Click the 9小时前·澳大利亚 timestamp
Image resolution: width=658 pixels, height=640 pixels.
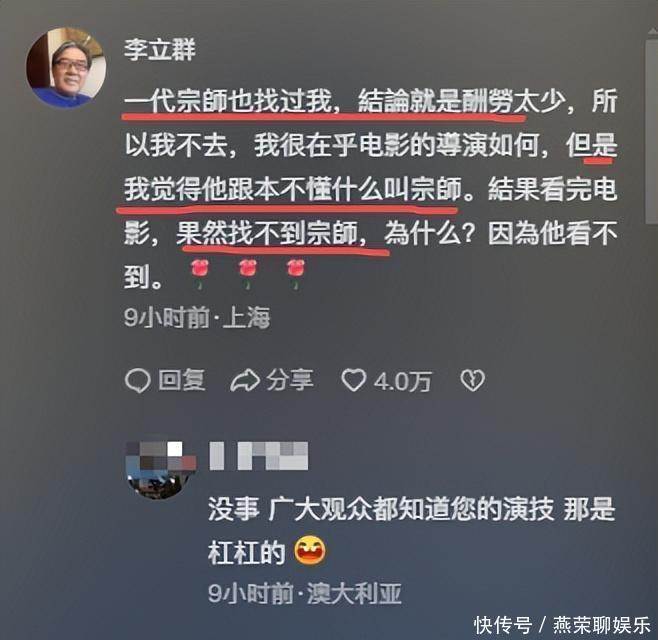pos(305,593)
